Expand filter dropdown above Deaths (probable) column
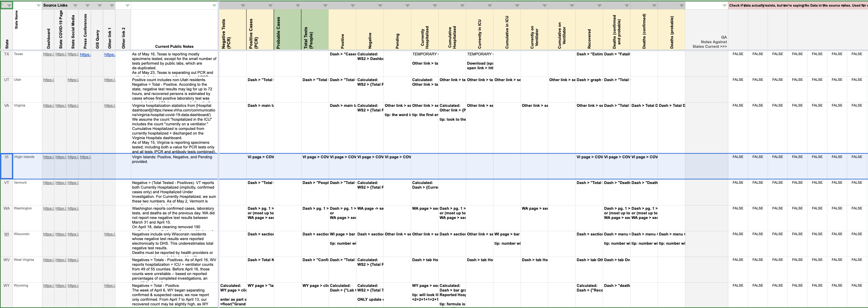 682,6
